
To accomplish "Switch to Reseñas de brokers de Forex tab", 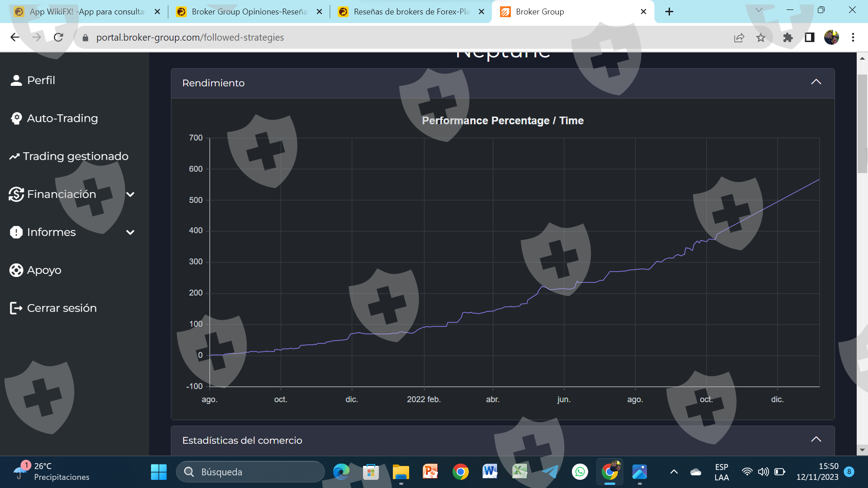I will tap(410, 12).
